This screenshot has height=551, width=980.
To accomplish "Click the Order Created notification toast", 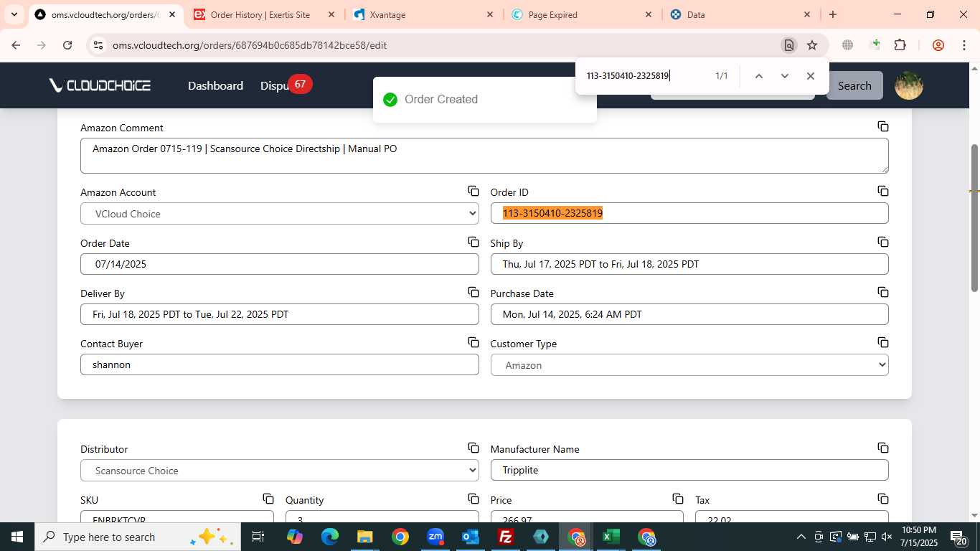I will coord(485,100).
